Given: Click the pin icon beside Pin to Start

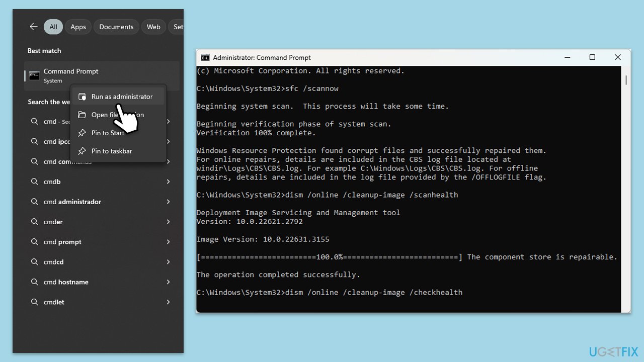Looking at the screenshot, I should click(x=82, y=133).
